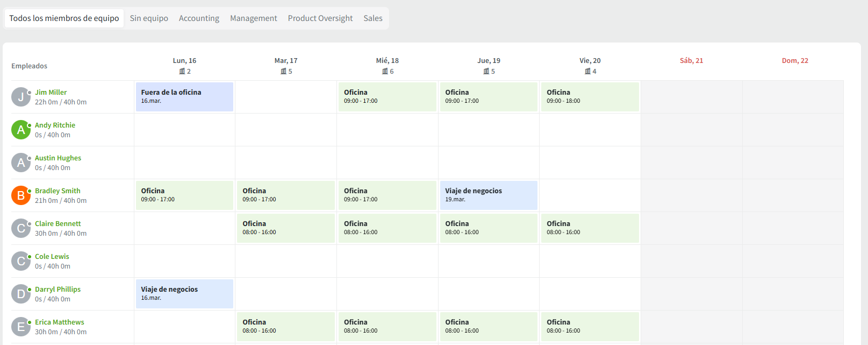
Task: Click Bradley Smith's orange avatar
Action: 21,195
